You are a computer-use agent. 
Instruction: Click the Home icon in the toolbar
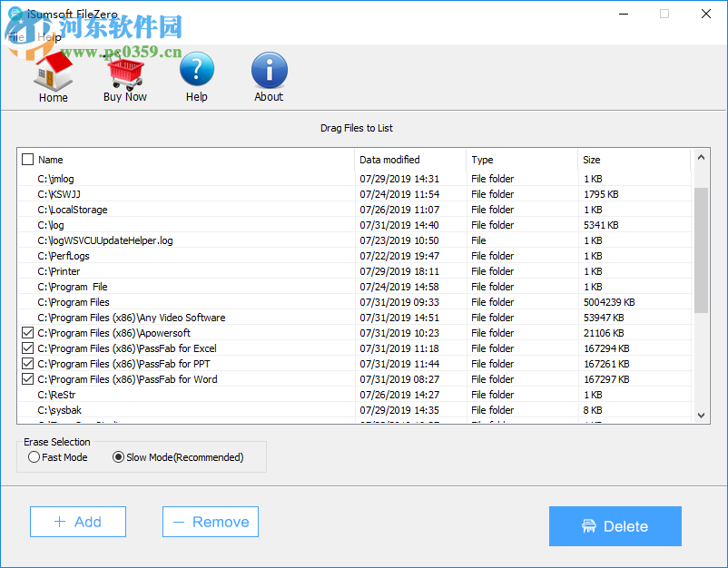click(x=53, y=71)
